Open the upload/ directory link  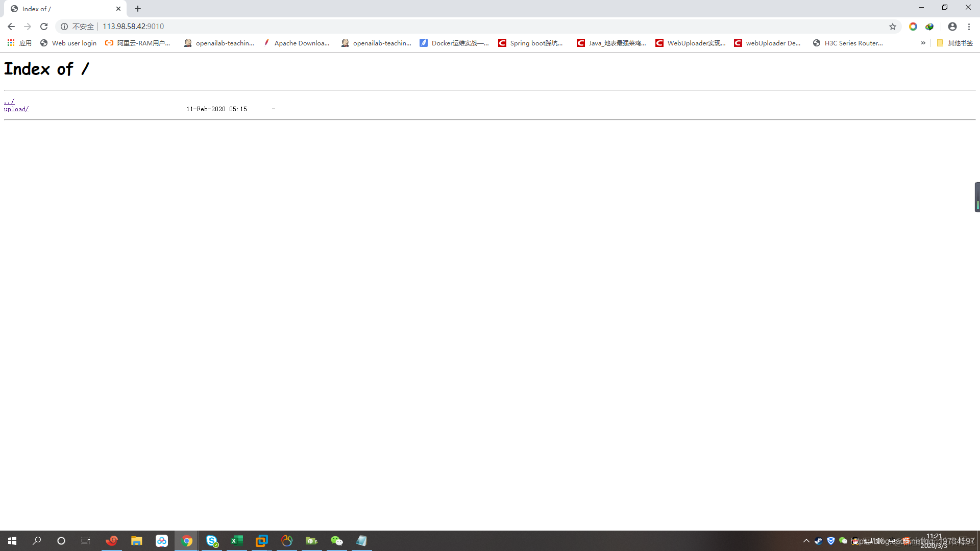[16, 109]
